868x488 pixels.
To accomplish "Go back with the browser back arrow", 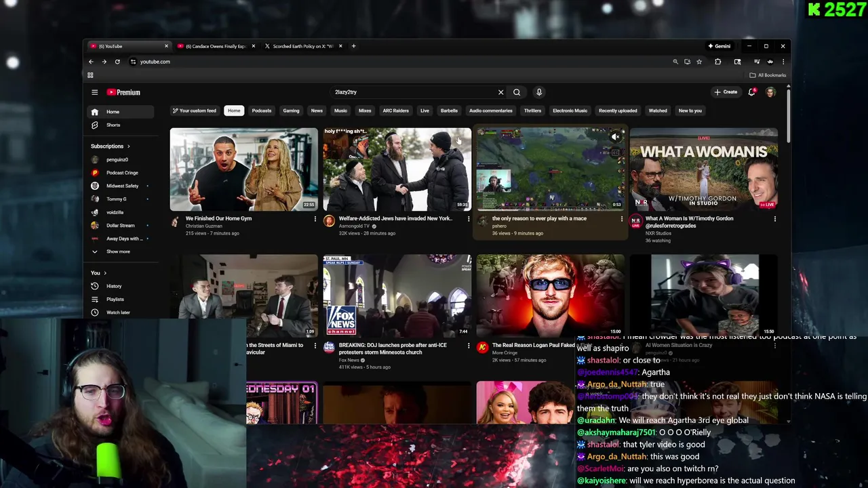I will tap(91, 62).
